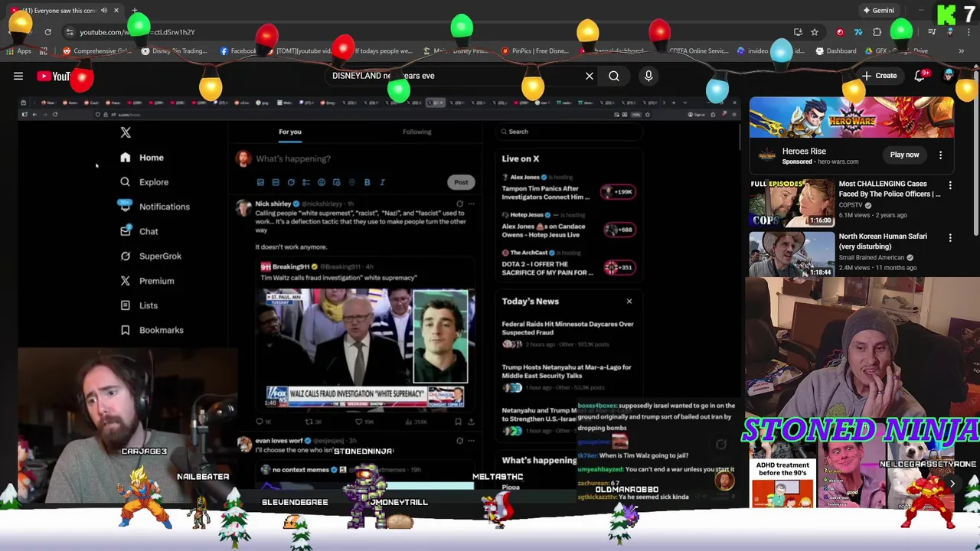Dismiss Today's News panel
This screenshot has height=551, width=980.
pyautogui.click(x=629, y=302)
